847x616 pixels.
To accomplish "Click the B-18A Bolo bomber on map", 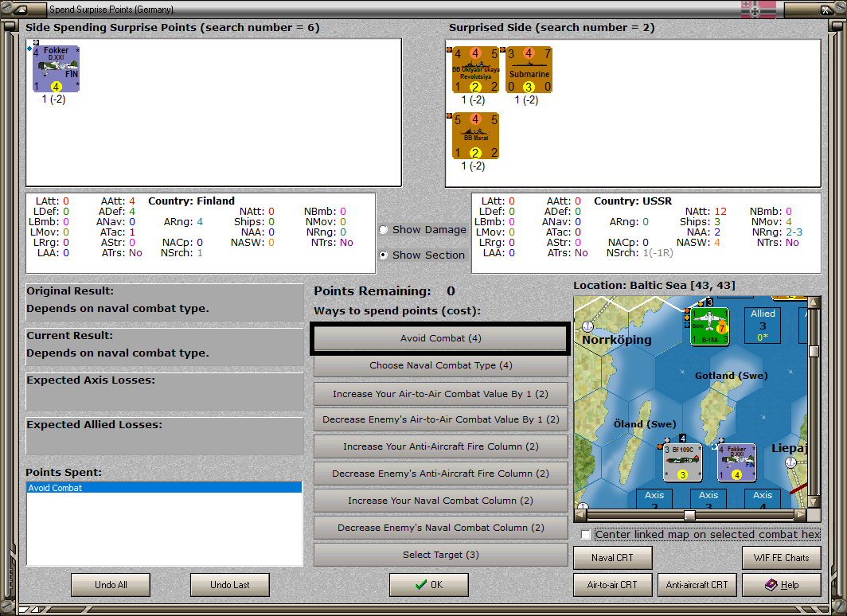I will click(x=710, y=326).
